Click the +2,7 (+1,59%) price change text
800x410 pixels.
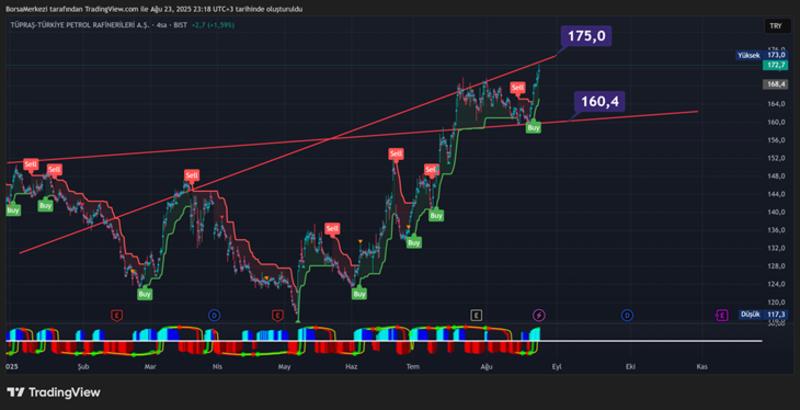pyautogui.click(x=213, y=24)
